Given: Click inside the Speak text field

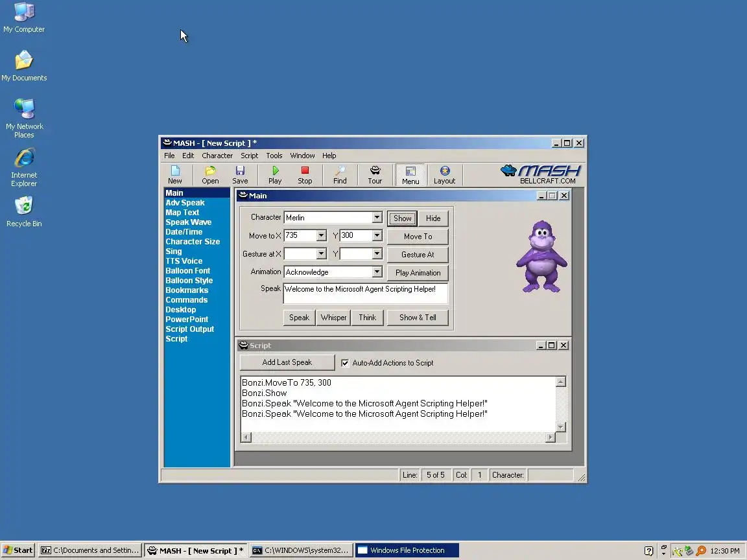Looking at the screenshot, I should click(366, 294).
